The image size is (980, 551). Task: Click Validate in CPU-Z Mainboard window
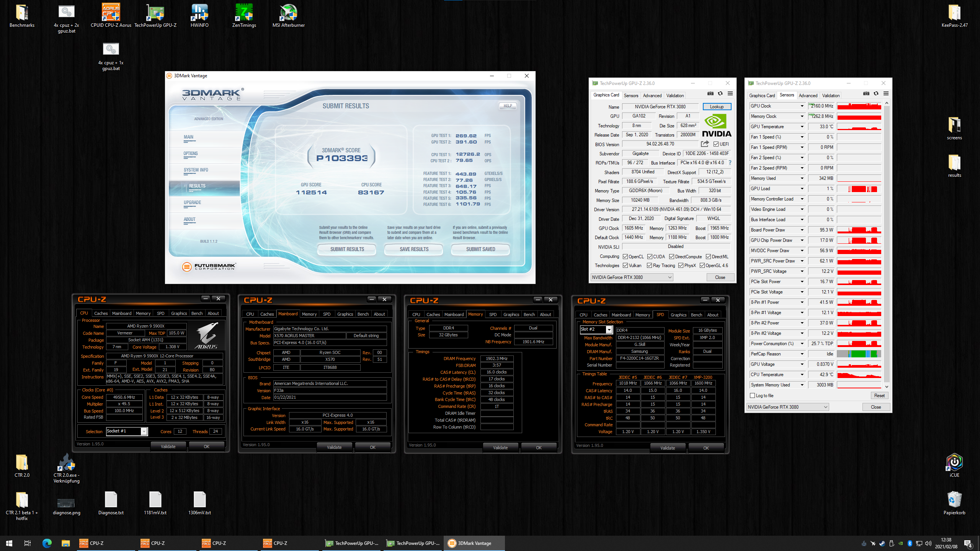click(334, 447)
